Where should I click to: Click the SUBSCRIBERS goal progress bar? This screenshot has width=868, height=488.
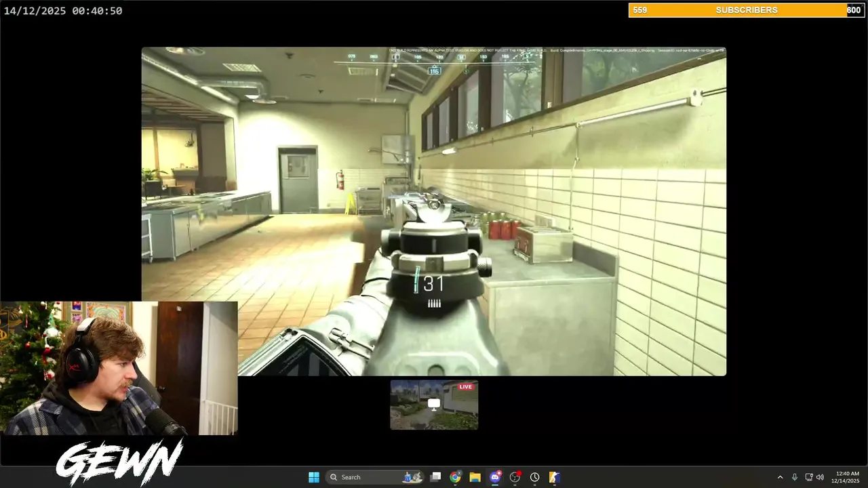click(x=746, y=10)
